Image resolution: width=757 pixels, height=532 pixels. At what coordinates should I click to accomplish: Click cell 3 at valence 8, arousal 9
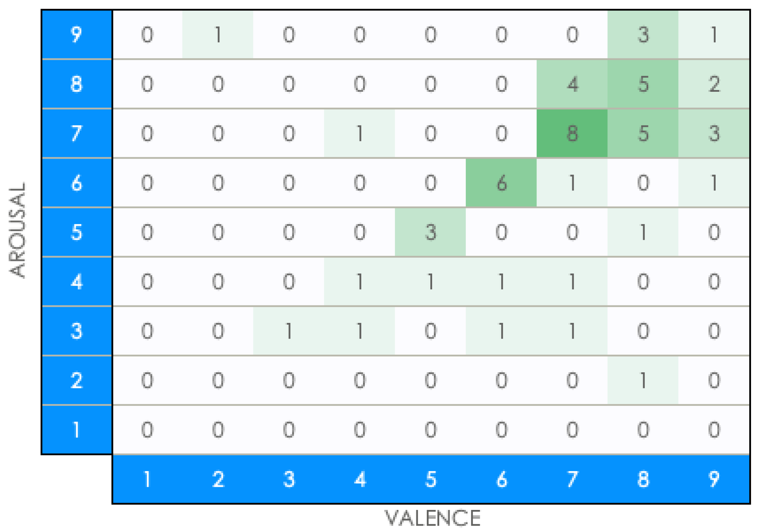pos(643,34)
